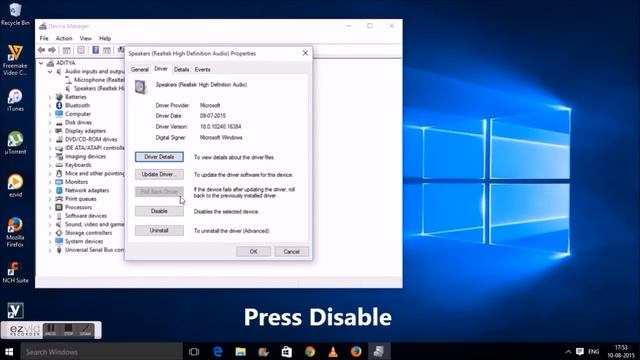
Task: Confirm the dialog with OK
Action: (x=253, y=251)
